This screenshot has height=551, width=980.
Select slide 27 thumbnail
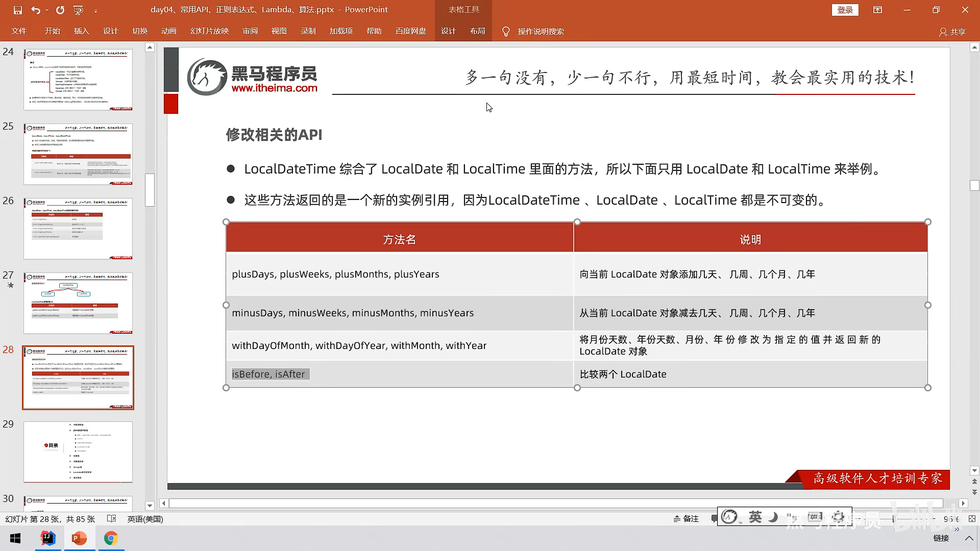pos(78,303)
